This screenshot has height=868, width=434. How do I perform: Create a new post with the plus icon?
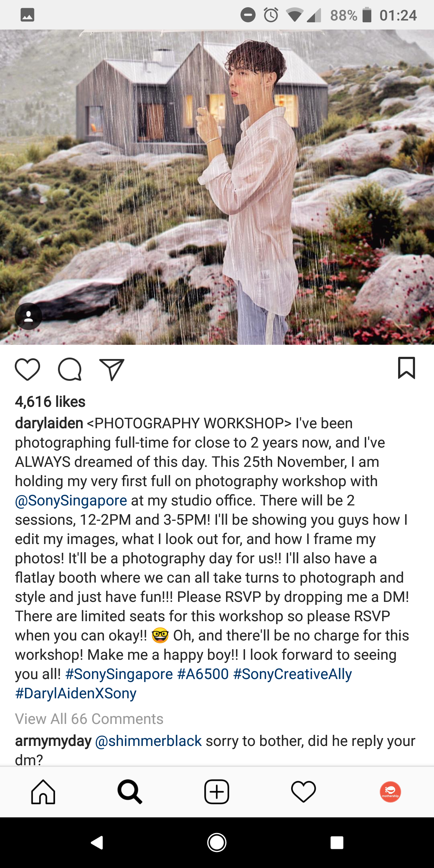click(217, 792)
